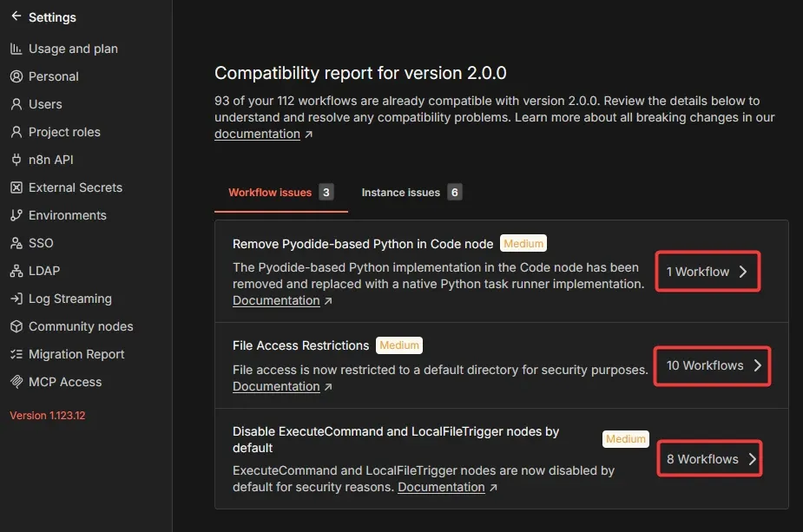
Task: Click the Environments branch icon
Action: click(16, 215)
